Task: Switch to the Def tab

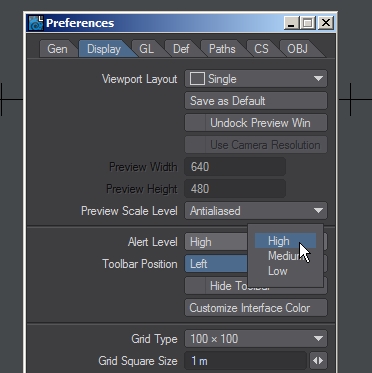Action: coord(181,49)
